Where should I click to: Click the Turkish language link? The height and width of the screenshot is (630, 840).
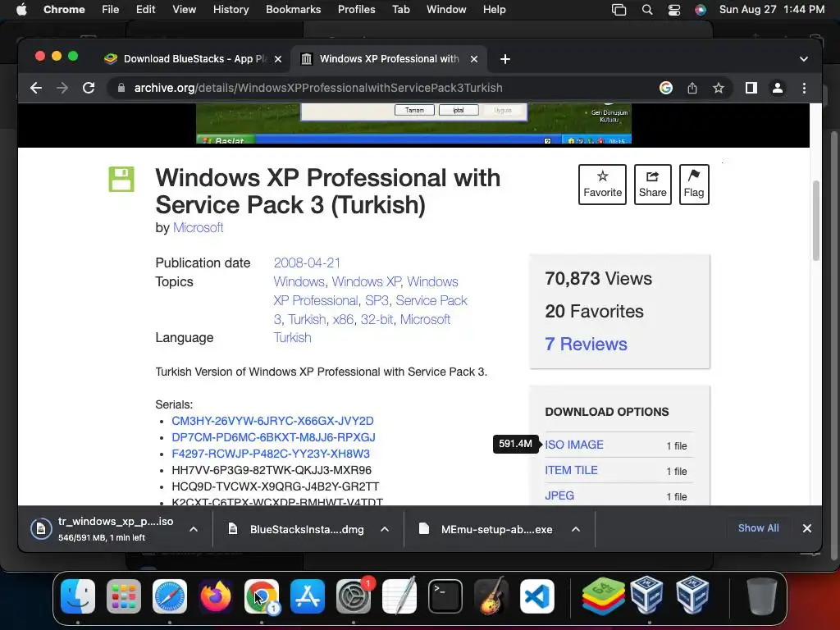click(292, 337)
